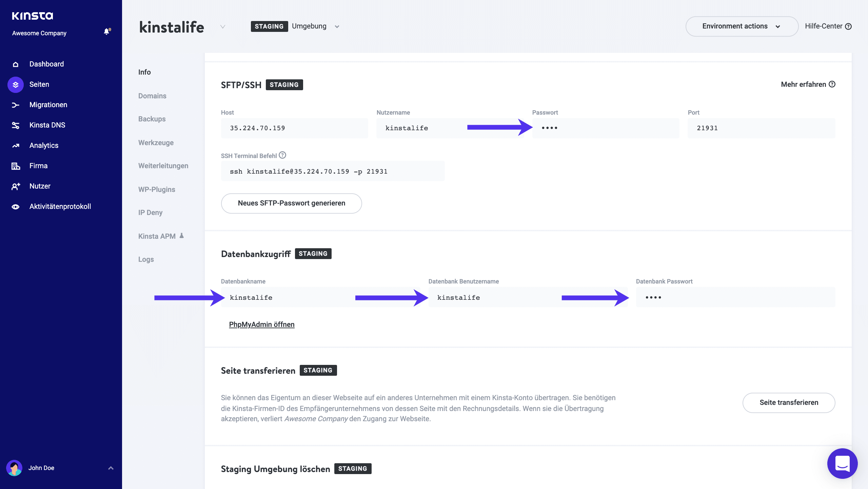This screenshot has height=489, width=868.
Task: Select the Logs menu item
Action: pyautogui.click(x=146, y=259)
